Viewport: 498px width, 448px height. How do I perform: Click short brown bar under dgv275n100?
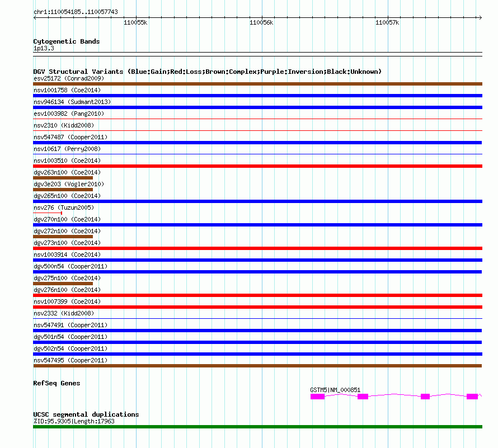pos(63,284)
